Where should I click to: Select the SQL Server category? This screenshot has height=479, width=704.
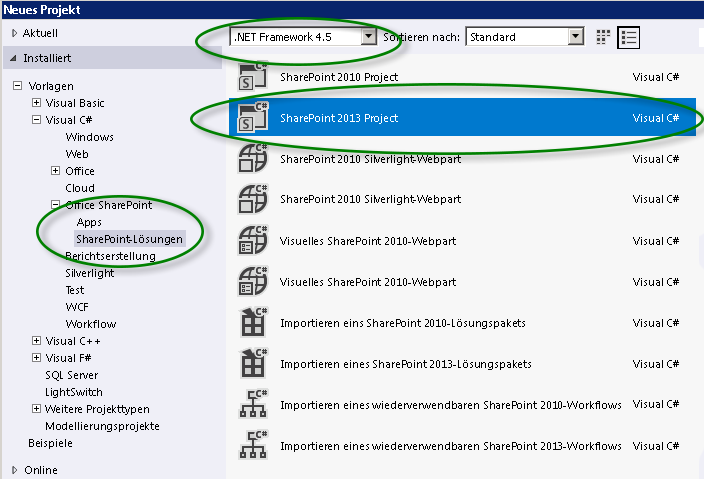[x=71, y=375]
